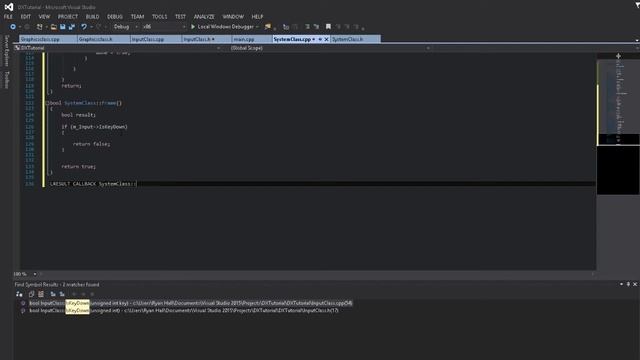Pin the SystemClass.cpp tab
The height and width of the screenshot is (360, 640).
tap(320, 40)
